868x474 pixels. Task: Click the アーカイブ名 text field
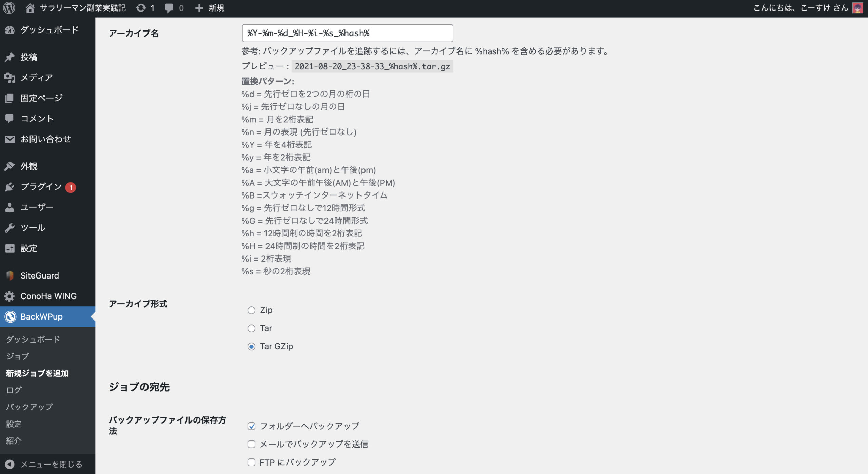[x=347, y=33]
